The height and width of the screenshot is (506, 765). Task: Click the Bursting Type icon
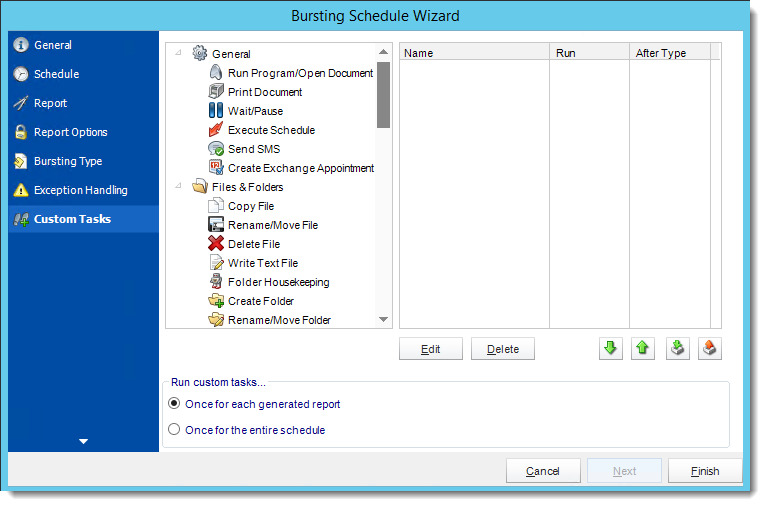pyautogui.click(x=20, y=161)
